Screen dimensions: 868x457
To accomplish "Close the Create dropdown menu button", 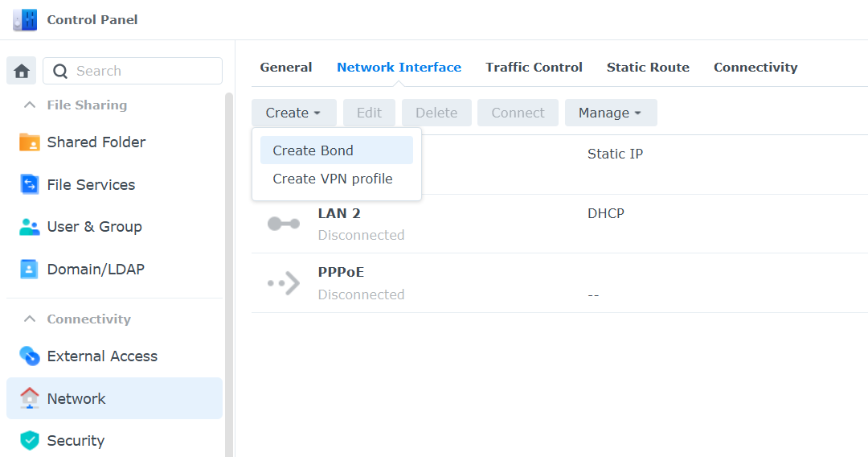I will click(294, 113).
